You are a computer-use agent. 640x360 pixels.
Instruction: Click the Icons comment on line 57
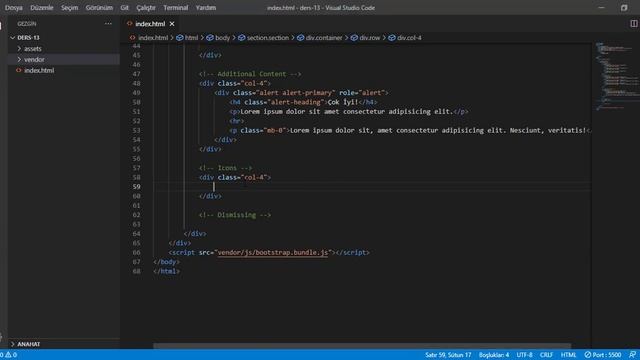tap(225, 168)
